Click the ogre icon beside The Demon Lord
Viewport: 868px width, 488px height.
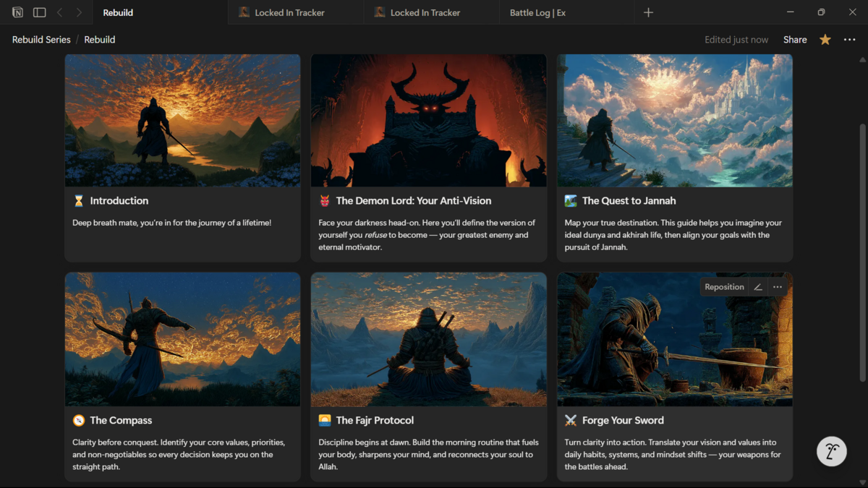point(325,201)
